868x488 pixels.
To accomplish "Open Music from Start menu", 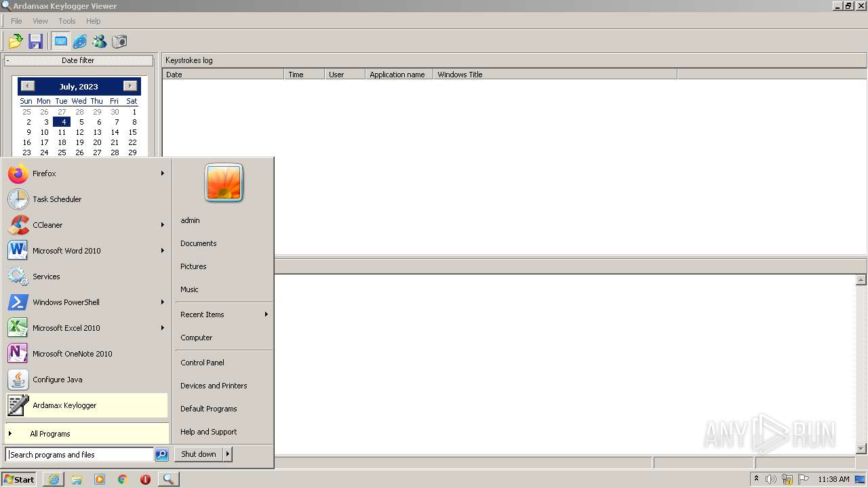I will click(224, 289).
